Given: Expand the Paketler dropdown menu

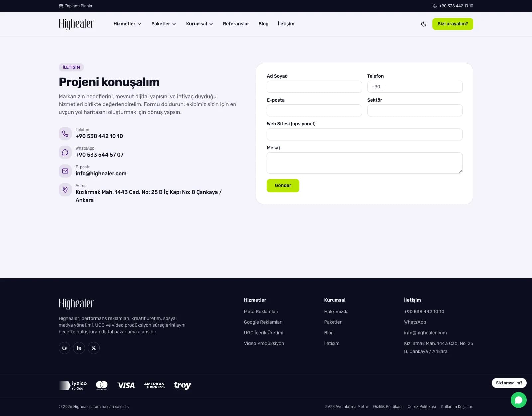Looking at the screenshot, I should [x=164, y=24].
